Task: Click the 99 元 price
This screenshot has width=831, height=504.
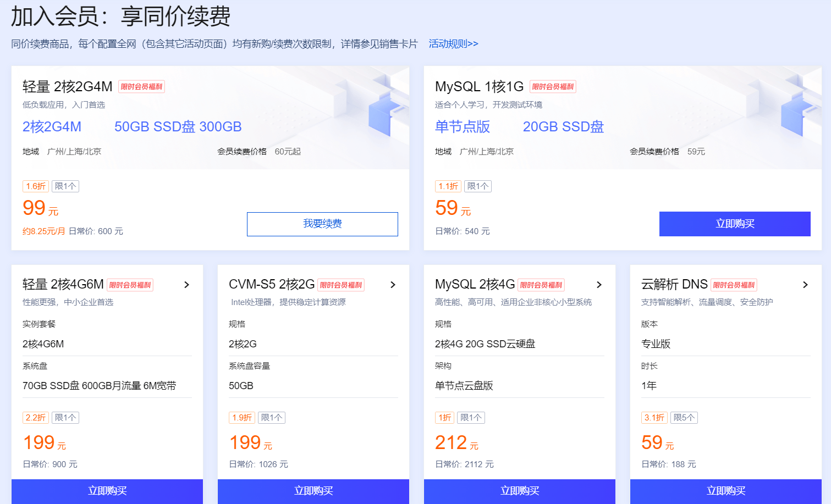Action: tap(40, 208)
